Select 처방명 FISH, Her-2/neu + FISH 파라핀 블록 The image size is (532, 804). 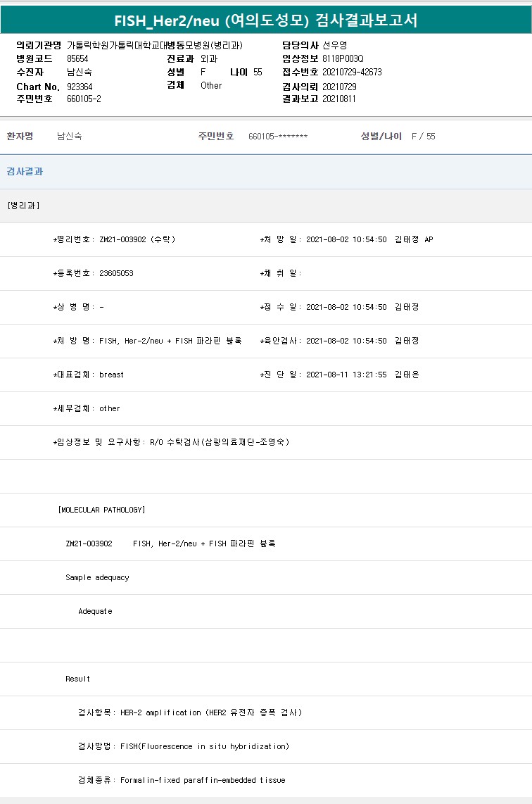point(148,341)
